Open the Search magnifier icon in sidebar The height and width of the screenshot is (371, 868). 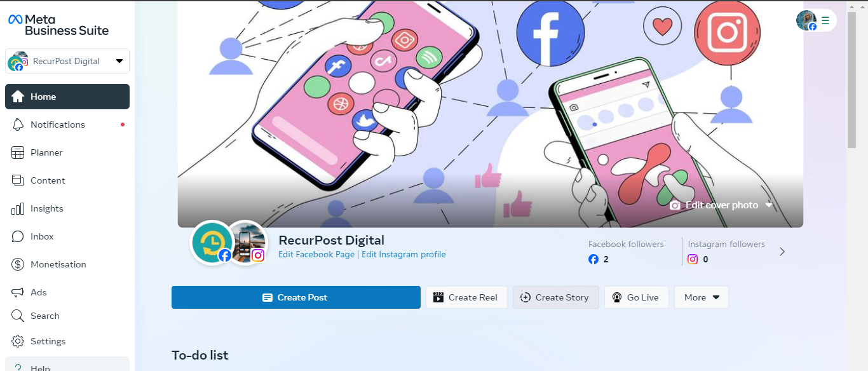pyautogui.click(x=18, y=316)
